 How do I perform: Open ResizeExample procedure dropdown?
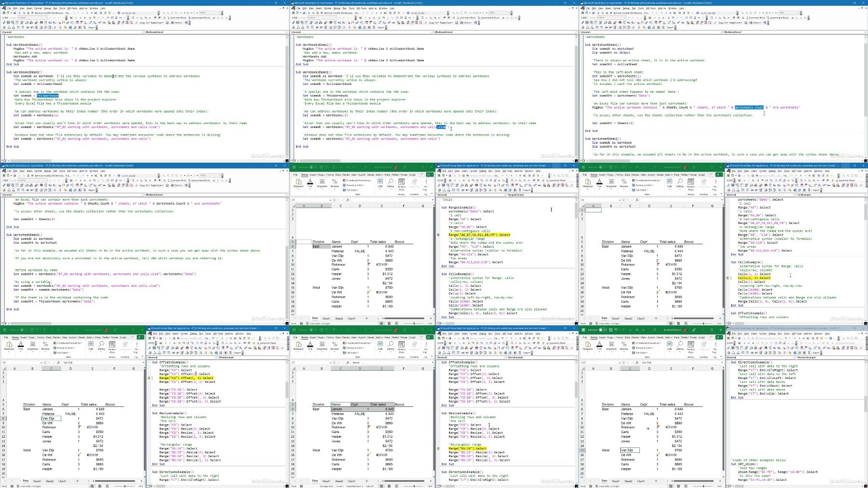pos(574,357)
